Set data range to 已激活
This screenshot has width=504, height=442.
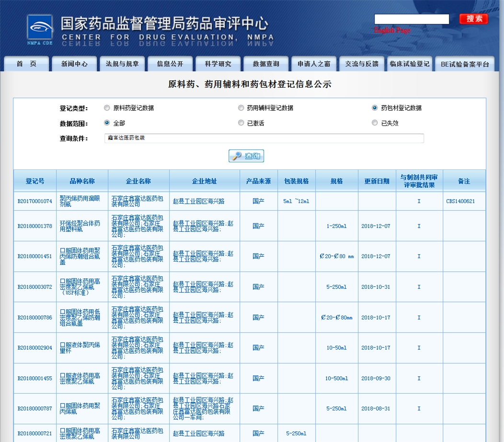click(241, 123)
